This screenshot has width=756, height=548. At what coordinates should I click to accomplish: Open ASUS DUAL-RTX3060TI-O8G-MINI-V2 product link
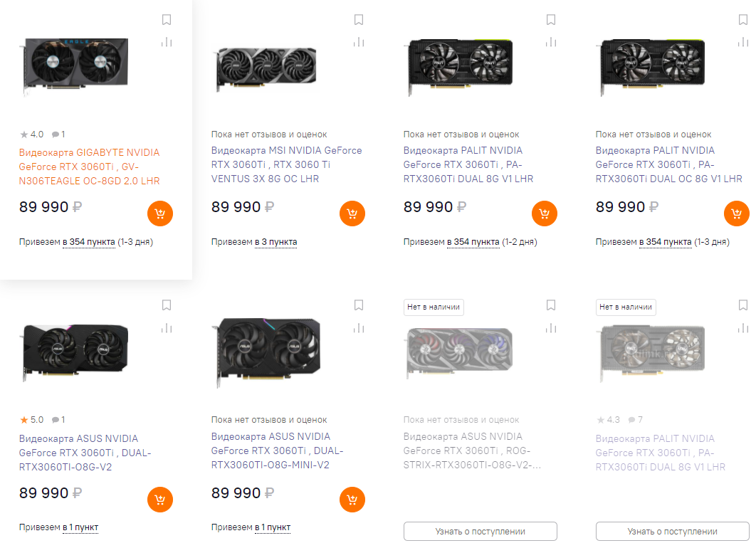(277, 450)
